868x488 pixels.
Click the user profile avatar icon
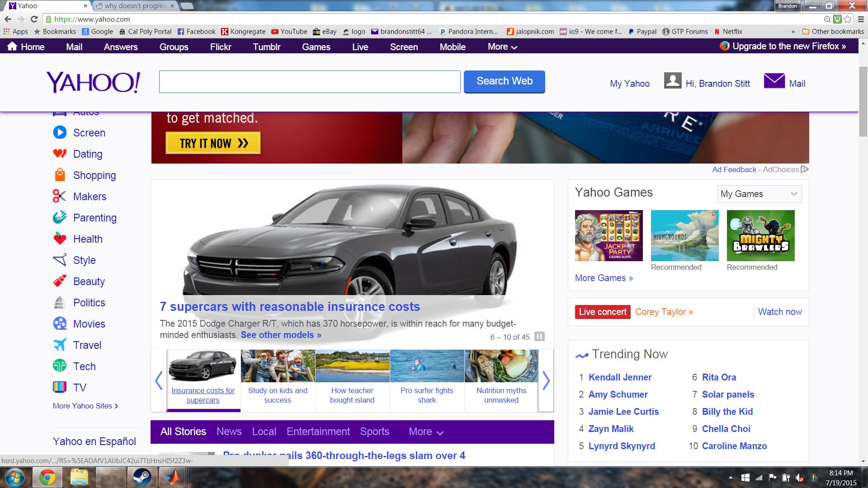pos(673,81)
